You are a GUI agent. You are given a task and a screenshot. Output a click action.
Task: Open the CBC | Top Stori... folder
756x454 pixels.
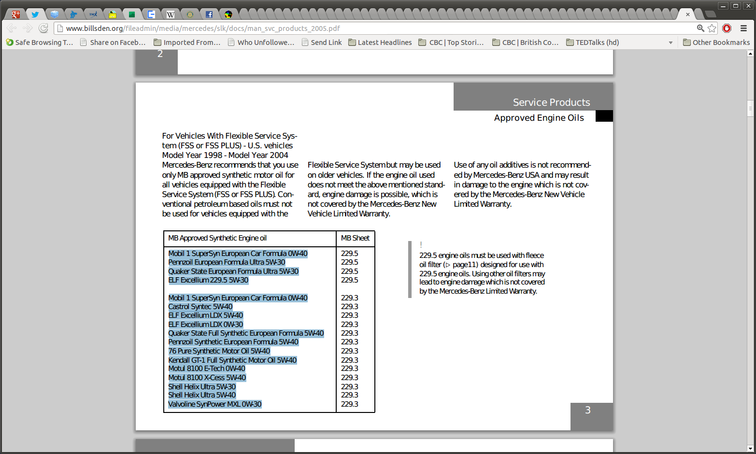(451, 42)
